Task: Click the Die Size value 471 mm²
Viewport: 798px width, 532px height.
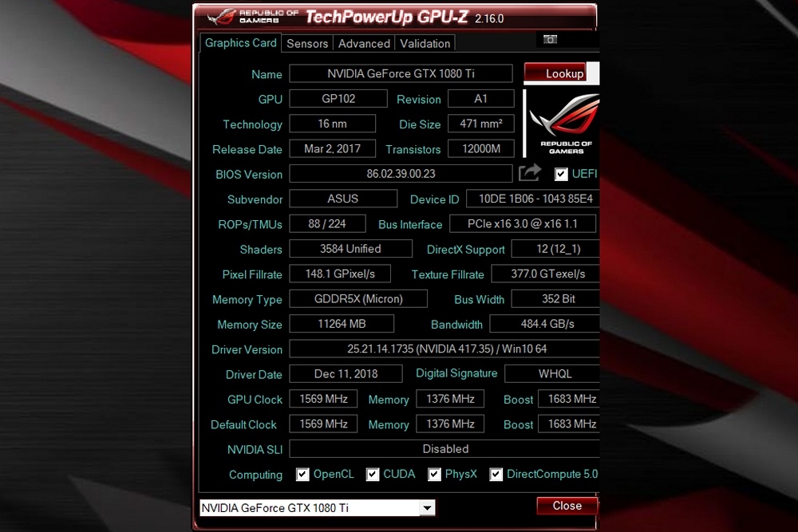Action: (x=481, y=124)
